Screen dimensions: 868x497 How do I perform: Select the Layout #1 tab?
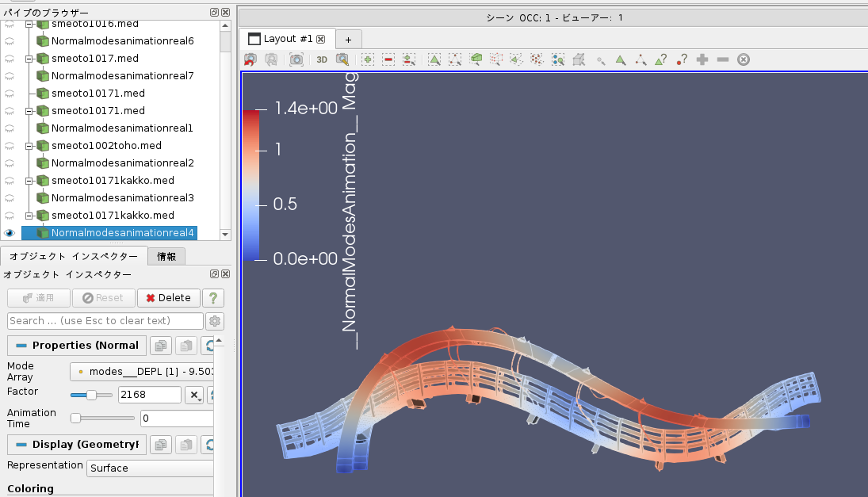coord(287,39)
